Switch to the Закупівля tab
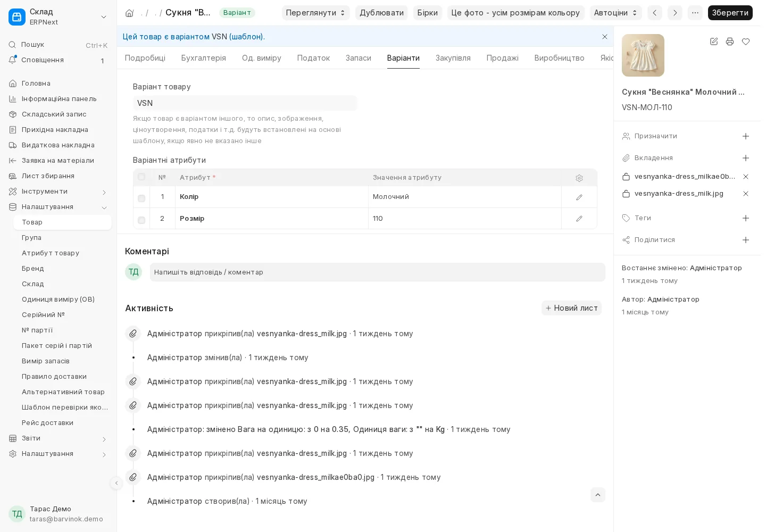This screenshot has height=532, width=766. point(453,58)
